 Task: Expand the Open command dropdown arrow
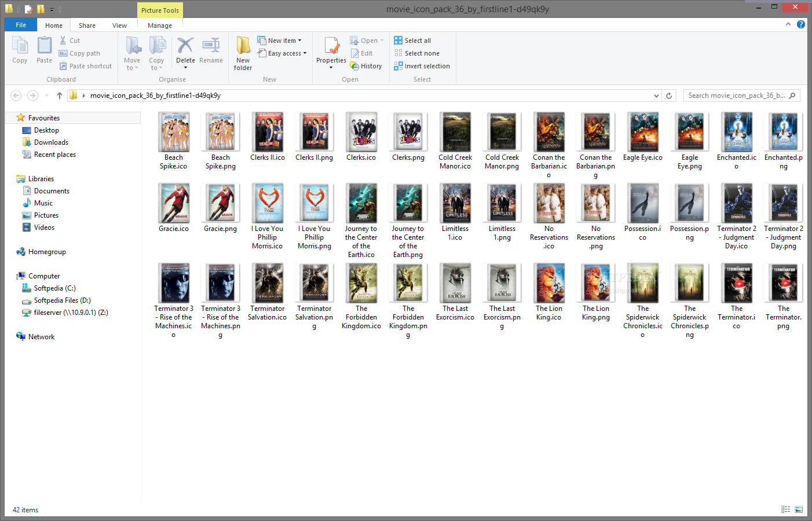pos(382,41)
